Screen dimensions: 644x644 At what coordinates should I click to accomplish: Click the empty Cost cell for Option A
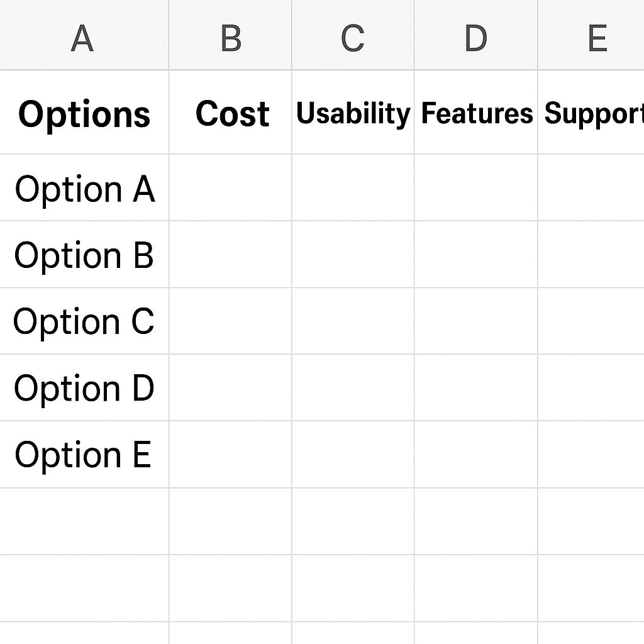pos(230,187)
